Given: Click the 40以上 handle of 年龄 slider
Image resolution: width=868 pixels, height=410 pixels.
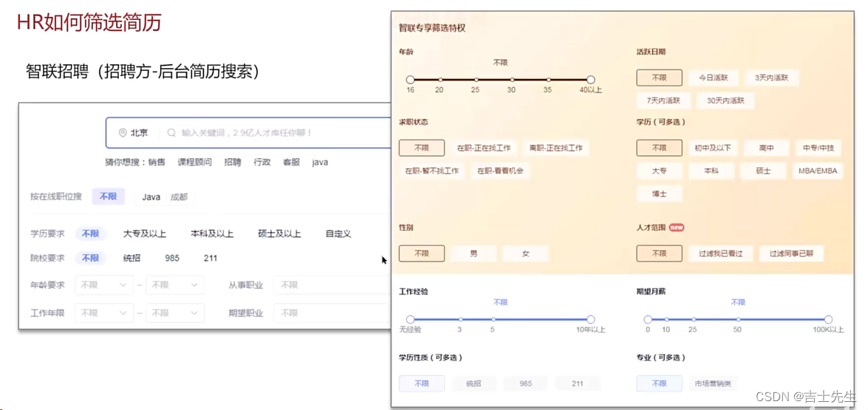Looking at the screenshot, I should pos(591,80).
